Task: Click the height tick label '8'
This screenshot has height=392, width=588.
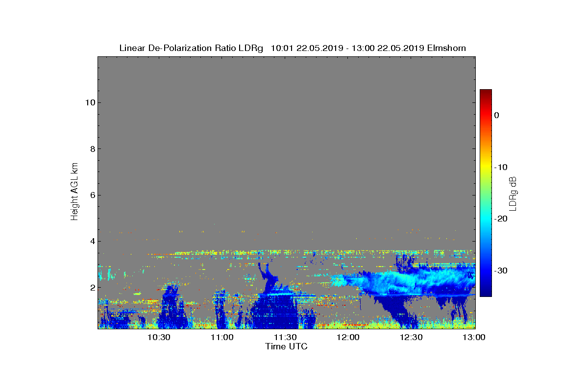Action: coord(92,149)
